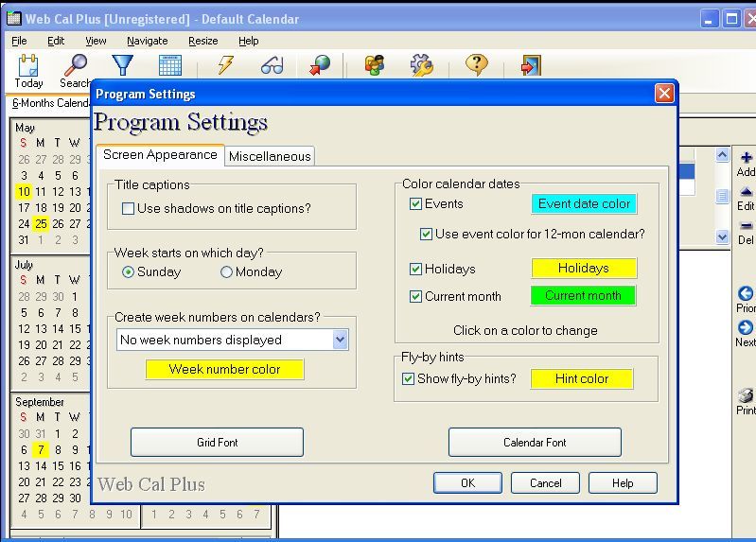The height and width of the screenshot is (542, 756).
Task: Click the event list scroll up arrow
Action: click(x=722, y=155)
